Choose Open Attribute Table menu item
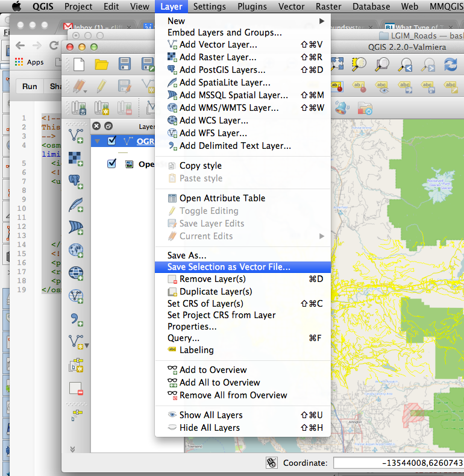Screen dimensions: 464x476 [243, 198]
